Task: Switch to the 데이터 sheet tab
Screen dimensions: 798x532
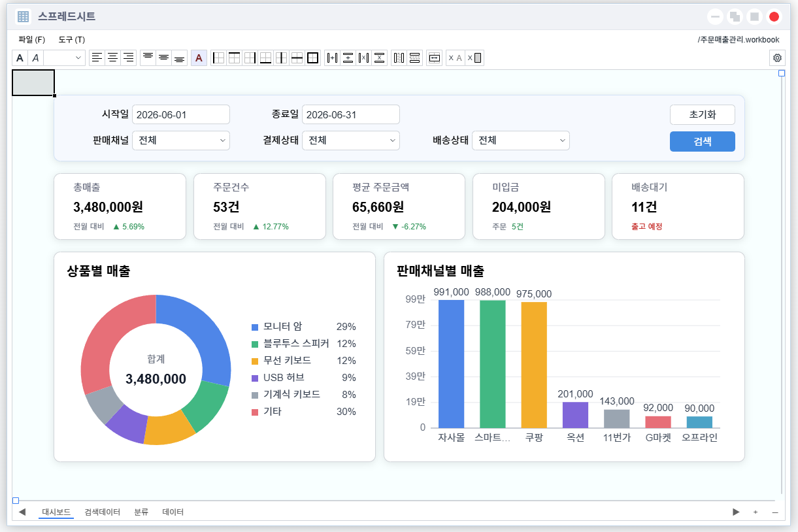Action: 173,512
